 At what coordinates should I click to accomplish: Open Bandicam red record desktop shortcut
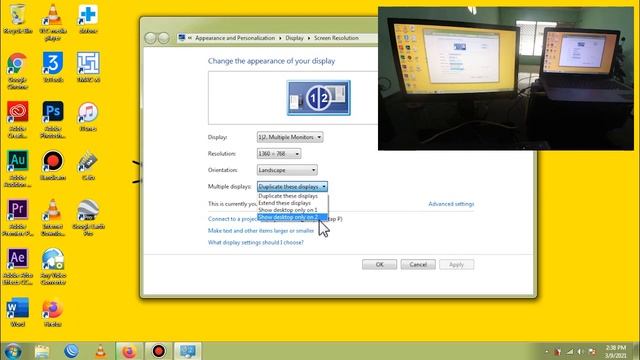tap(53, 165)
